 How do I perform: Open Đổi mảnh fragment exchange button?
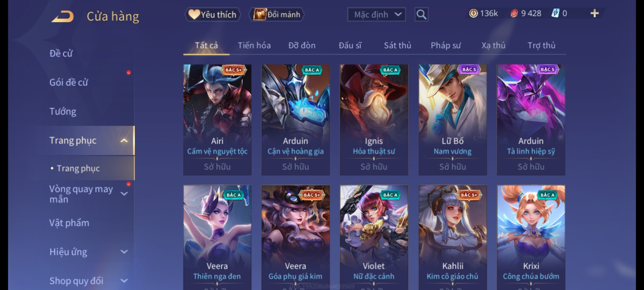[277, 15]
